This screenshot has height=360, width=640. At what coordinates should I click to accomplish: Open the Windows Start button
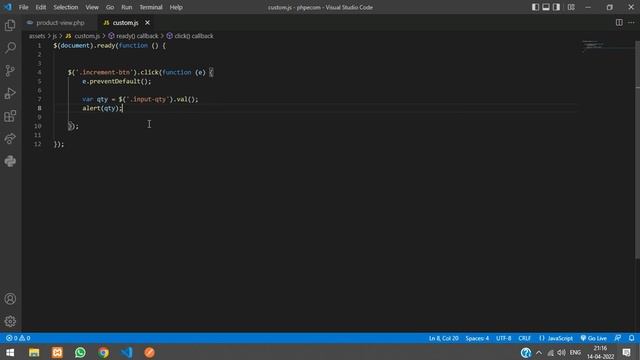(10, 352)
